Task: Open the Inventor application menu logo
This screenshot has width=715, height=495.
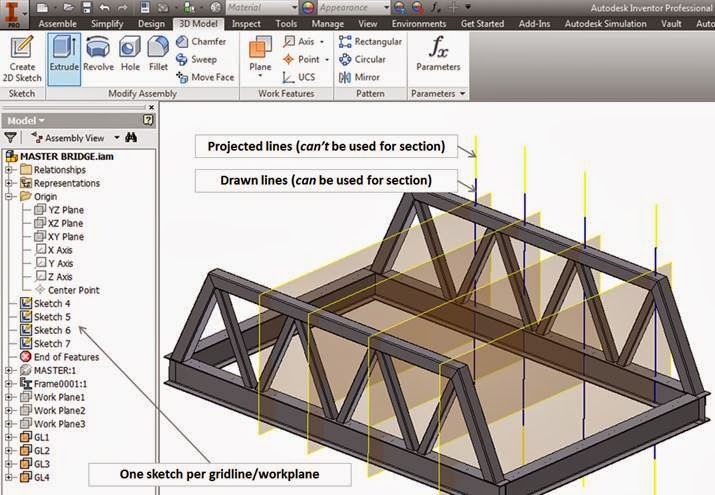Action: (x=12, y=14)
